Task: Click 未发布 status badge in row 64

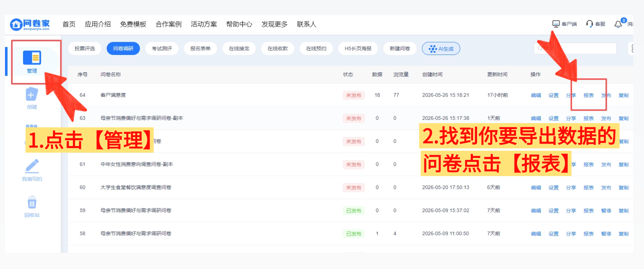Action: 354,95
